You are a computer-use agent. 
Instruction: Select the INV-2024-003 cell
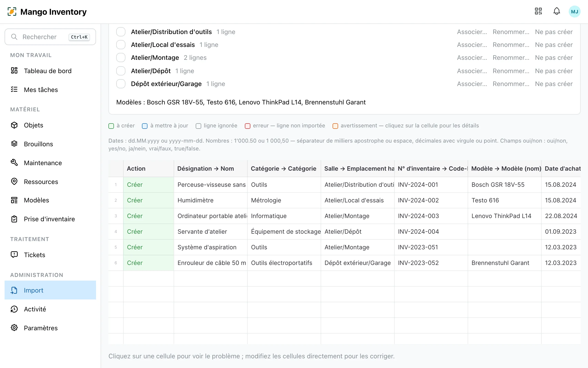431,216
